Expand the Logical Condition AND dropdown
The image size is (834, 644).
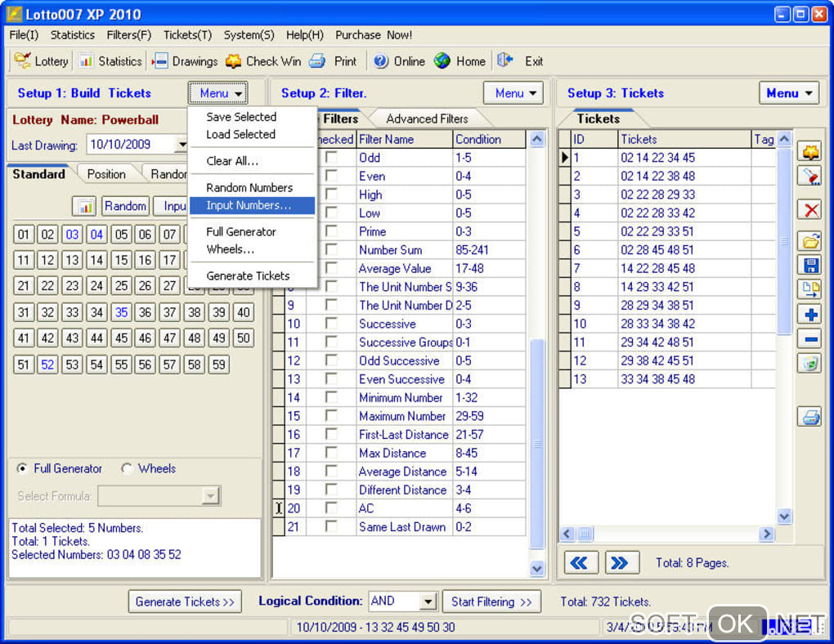point(428,602)
